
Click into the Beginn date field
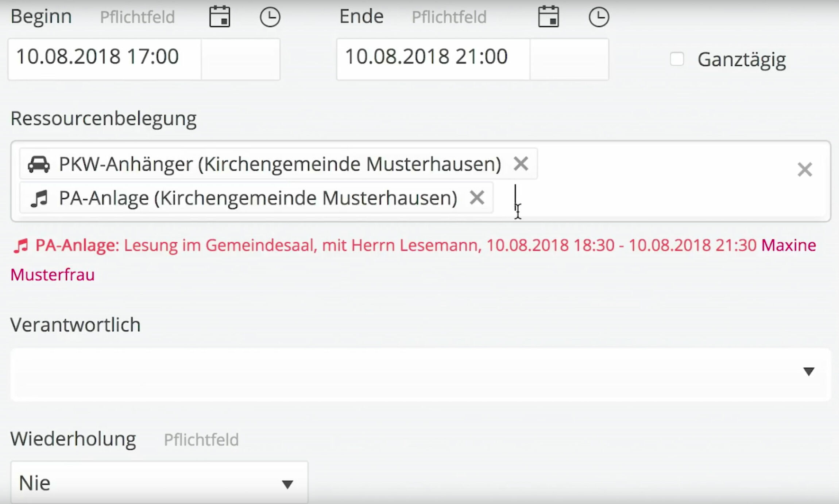click(105, 59)
